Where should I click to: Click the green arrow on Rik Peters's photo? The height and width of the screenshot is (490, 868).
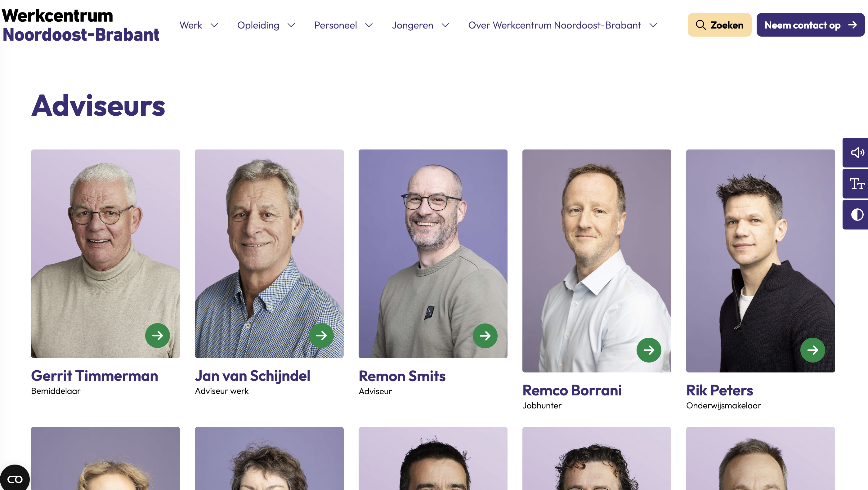point(812,350)
